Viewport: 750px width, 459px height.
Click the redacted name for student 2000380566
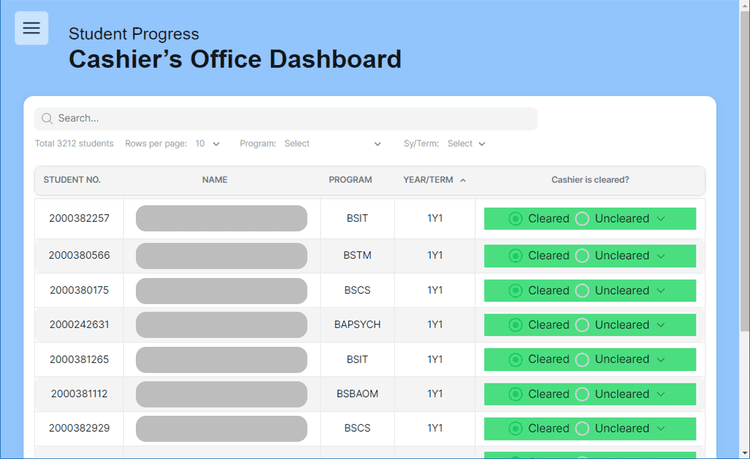(221, 256)
